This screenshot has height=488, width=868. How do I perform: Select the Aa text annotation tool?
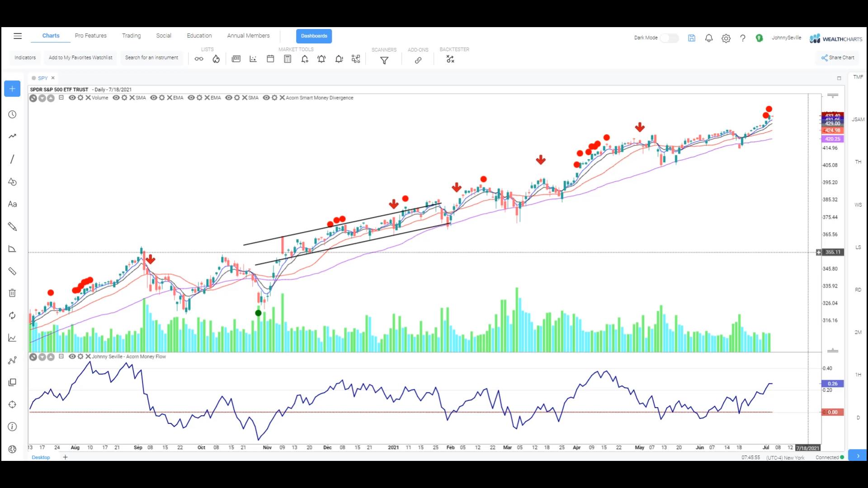click(12, 204)
